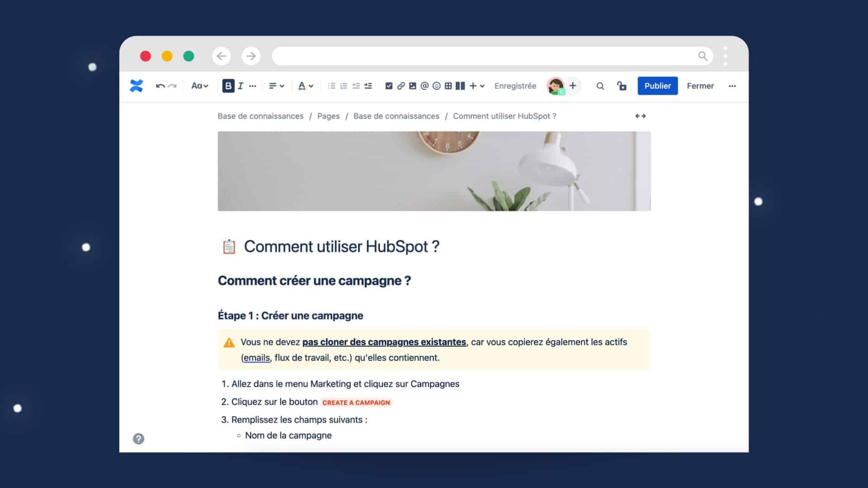Click the header cover image
Screen dimensions: 868x488
pos(434,171)
